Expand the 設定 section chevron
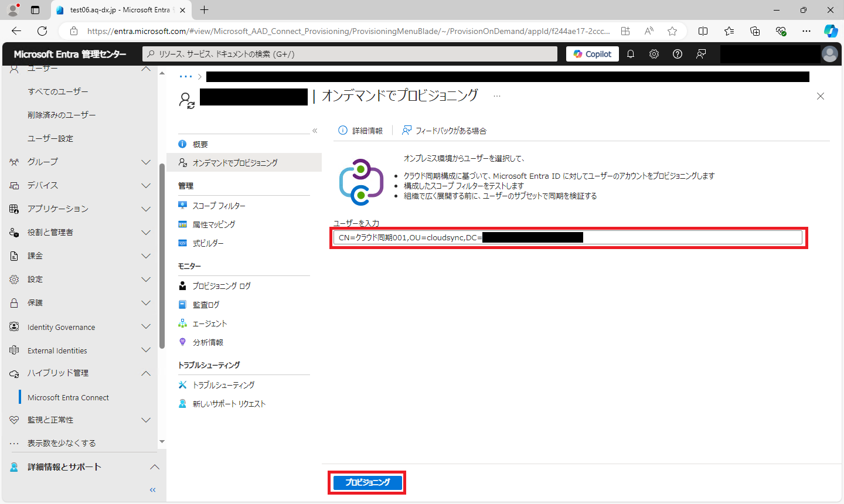Viewport: 844px width, 504px height. tap(146, 279)
